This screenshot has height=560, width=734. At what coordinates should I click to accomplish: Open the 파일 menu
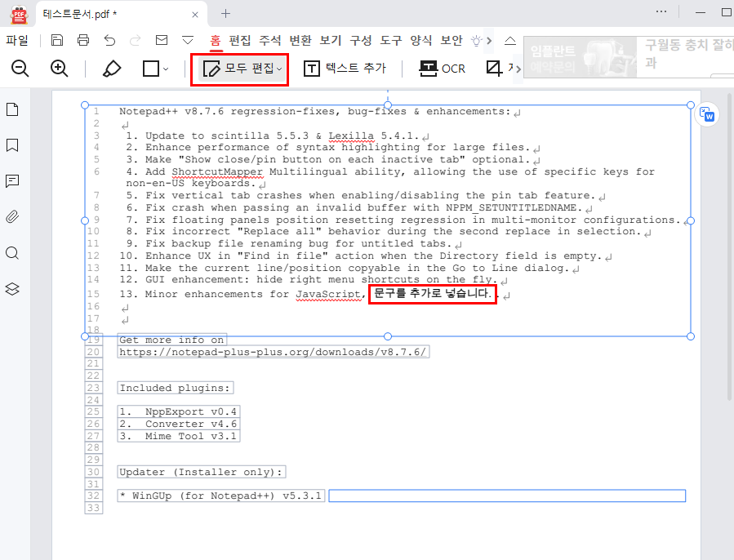17,40
